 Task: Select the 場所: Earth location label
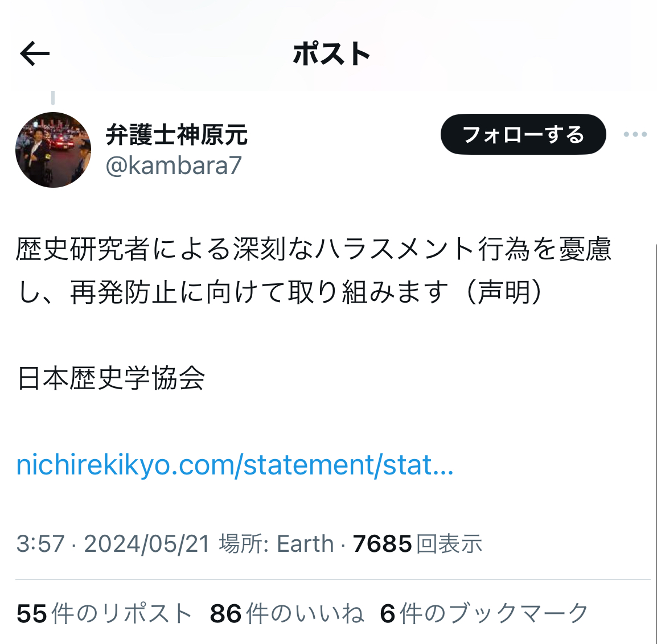pos(276,544)
